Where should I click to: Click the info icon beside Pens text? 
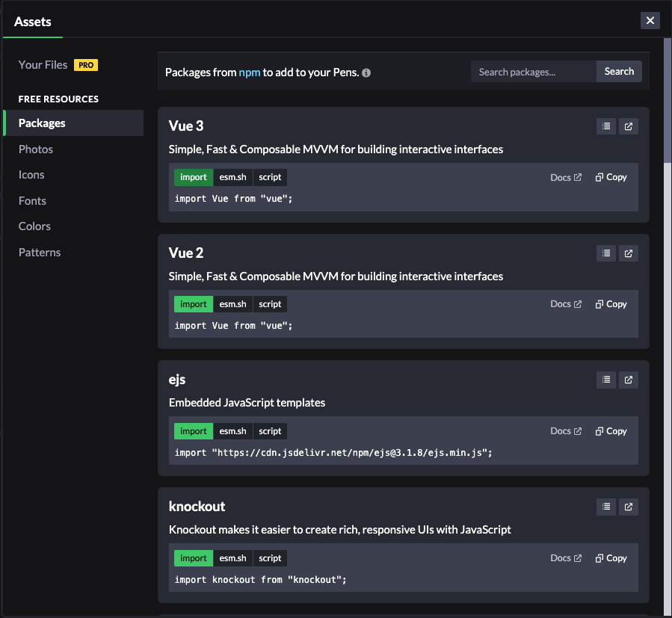(x=366, y=72)
